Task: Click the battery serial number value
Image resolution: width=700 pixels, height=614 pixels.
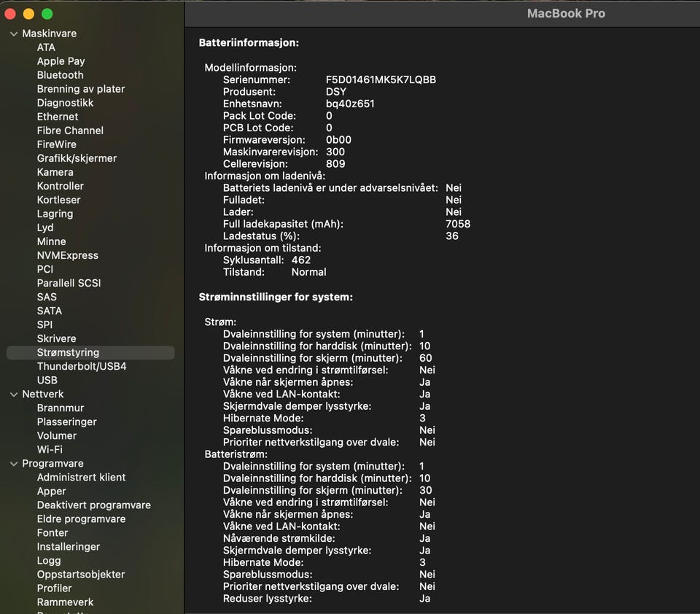Action: [x=381, y=79]
